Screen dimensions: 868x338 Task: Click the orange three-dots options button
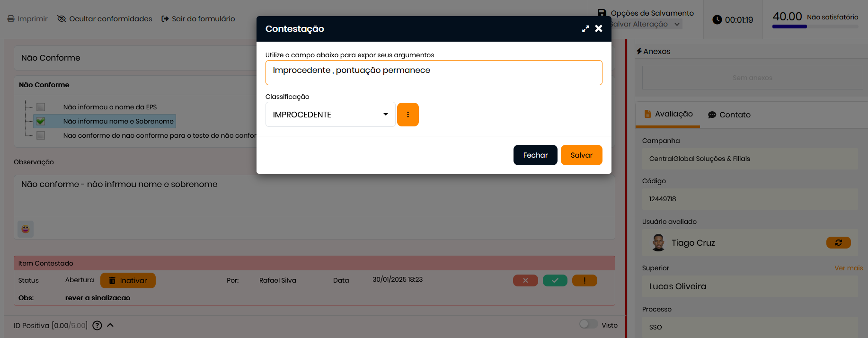tap(407, 115)
